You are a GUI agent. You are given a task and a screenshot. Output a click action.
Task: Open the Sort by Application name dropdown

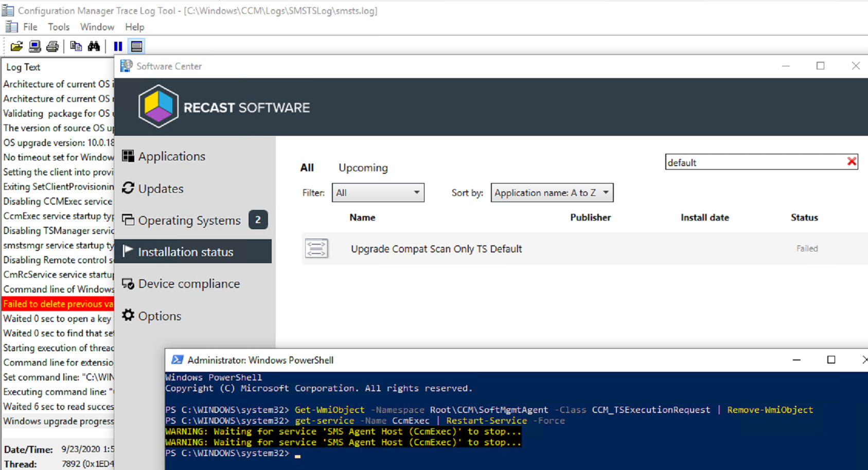click(552, 193)
